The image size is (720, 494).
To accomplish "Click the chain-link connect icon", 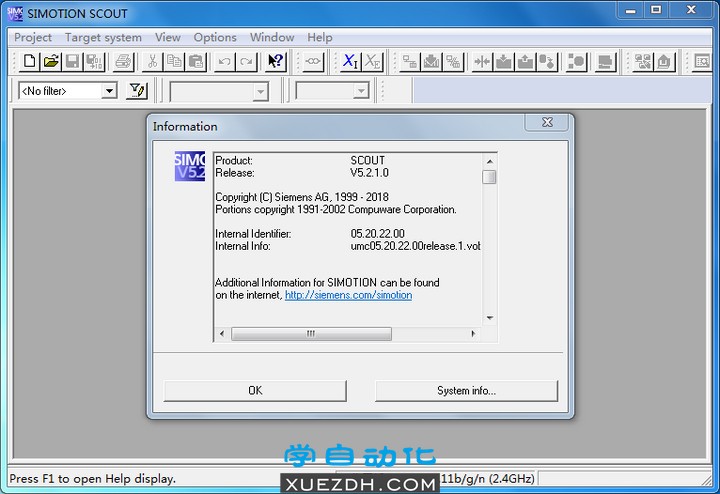I will 313,61.
